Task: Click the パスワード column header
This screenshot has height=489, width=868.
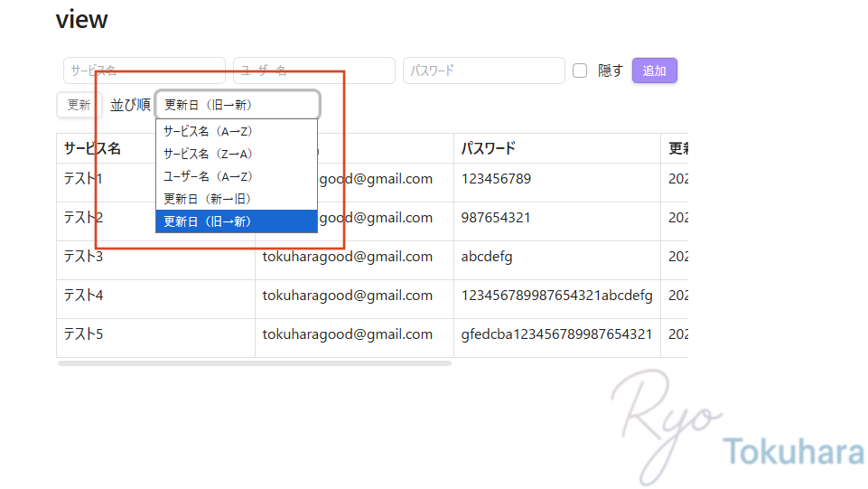Action: (489, 148)
